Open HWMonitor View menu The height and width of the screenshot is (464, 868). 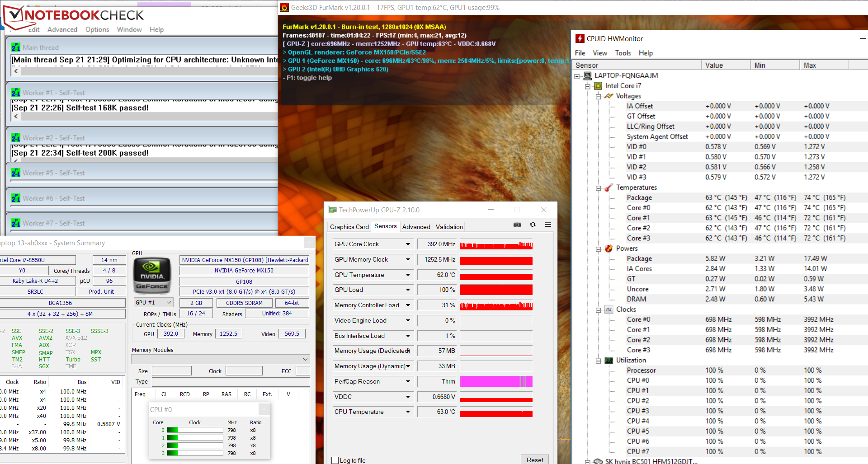(x=600, y=53)
